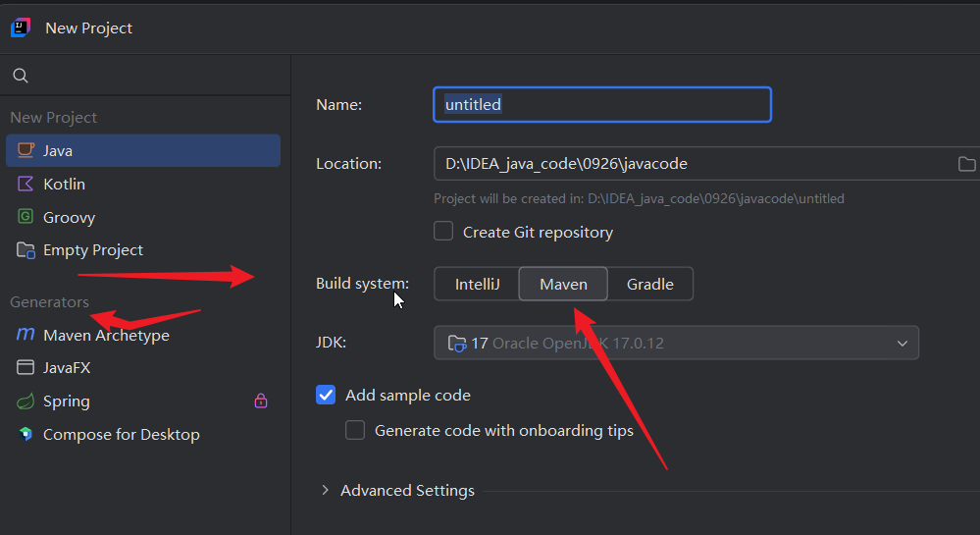980x535 pixels.
Task: Click the Location label
Action: [x=349, y=163]
